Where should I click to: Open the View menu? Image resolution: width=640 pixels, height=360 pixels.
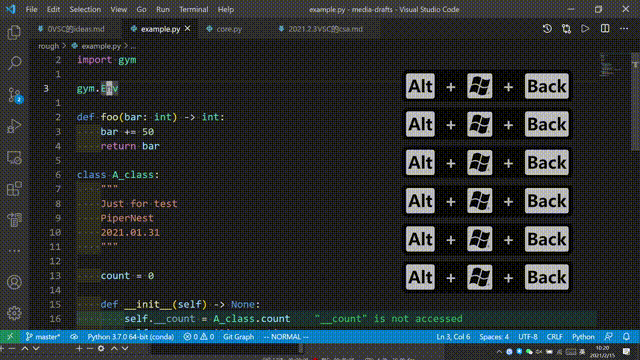click(118, 9)
